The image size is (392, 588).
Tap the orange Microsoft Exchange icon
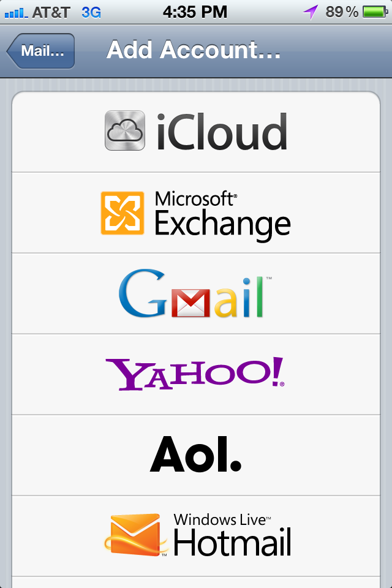(123, 213)
